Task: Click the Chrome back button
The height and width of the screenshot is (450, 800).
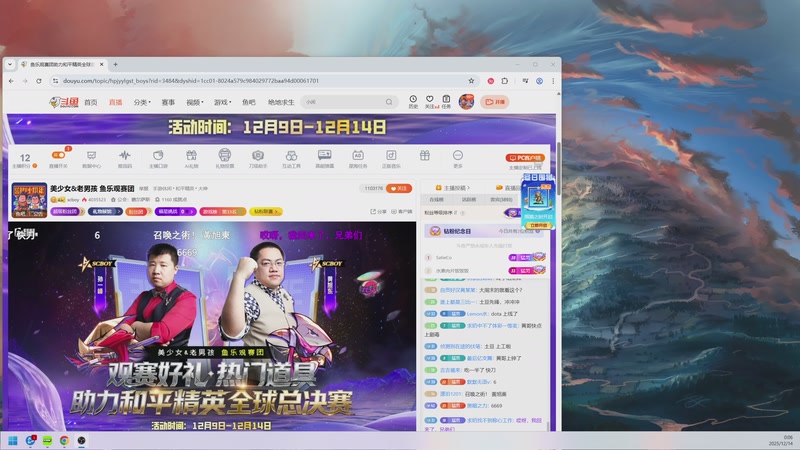Action: (x=11, y=81)
